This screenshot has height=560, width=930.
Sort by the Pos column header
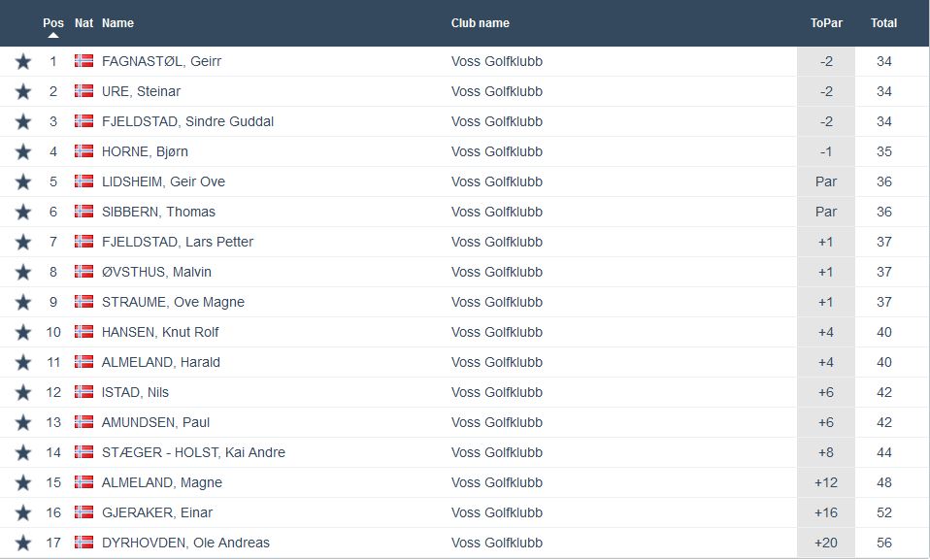(x=53, y=22)
